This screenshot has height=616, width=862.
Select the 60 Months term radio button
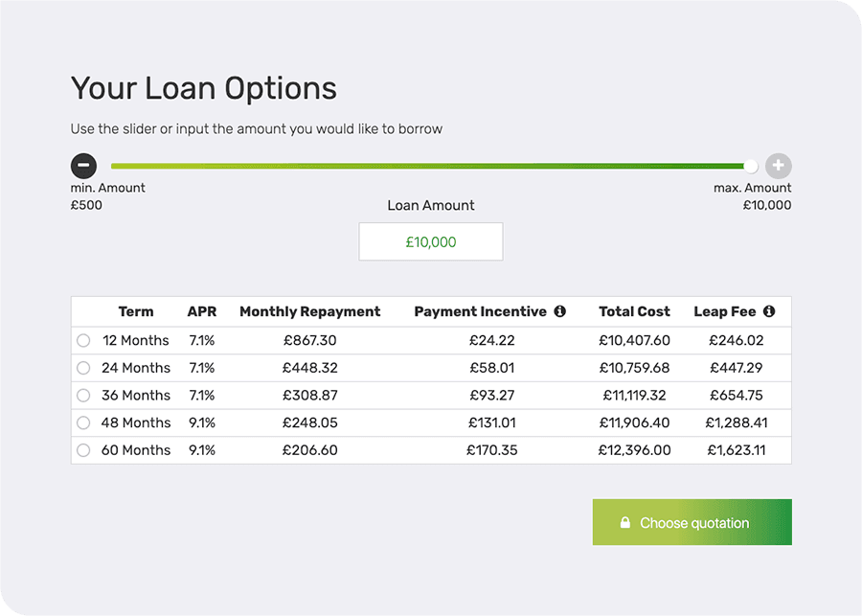pyautogui.click(x=83, y=450)
